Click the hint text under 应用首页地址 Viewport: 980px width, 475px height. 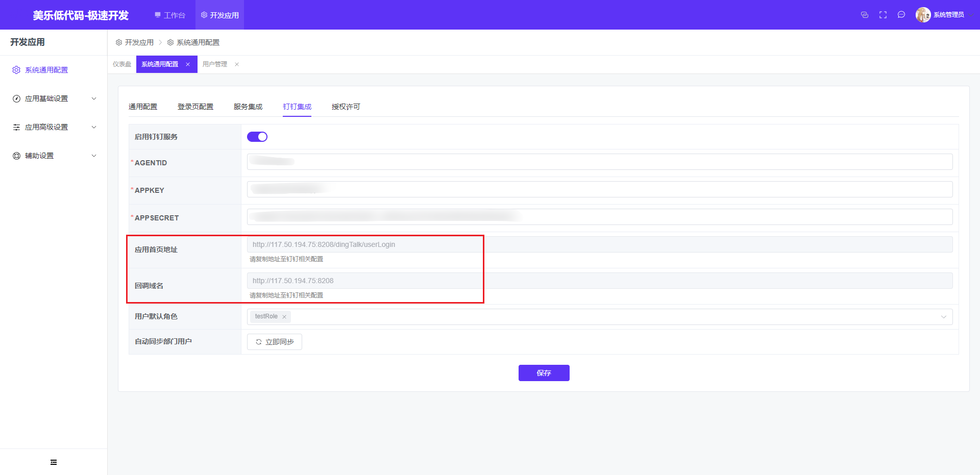click(x=286, y=259)
